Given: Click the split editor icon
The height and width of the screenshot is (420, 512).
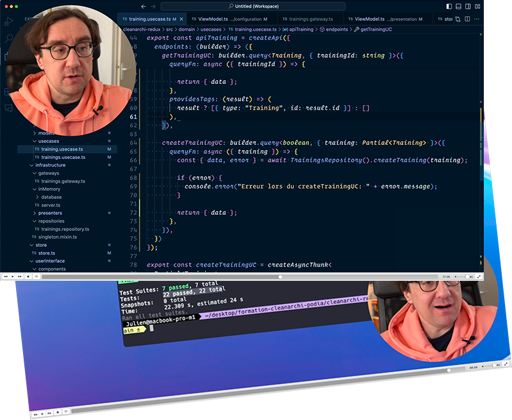Looking at the screenshot, I should tap(467, 19).
